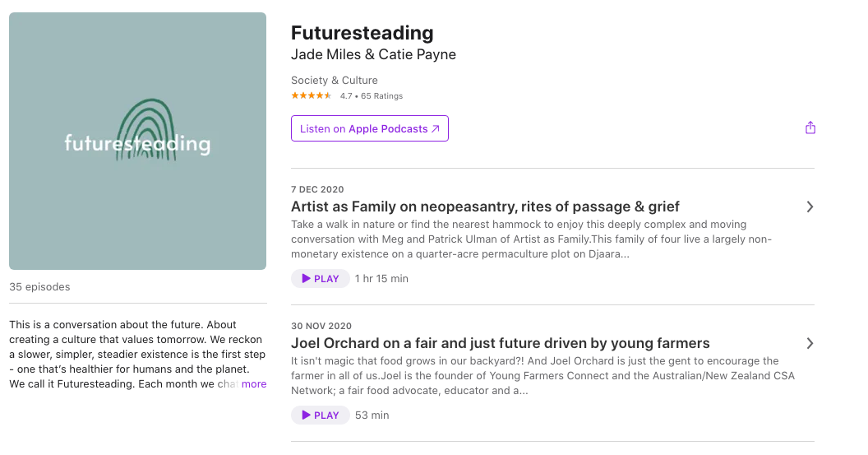Open the Artist as Family episode title
This screenshot has width=868, height=455.
pyautogui.click(x=485, y=207)
